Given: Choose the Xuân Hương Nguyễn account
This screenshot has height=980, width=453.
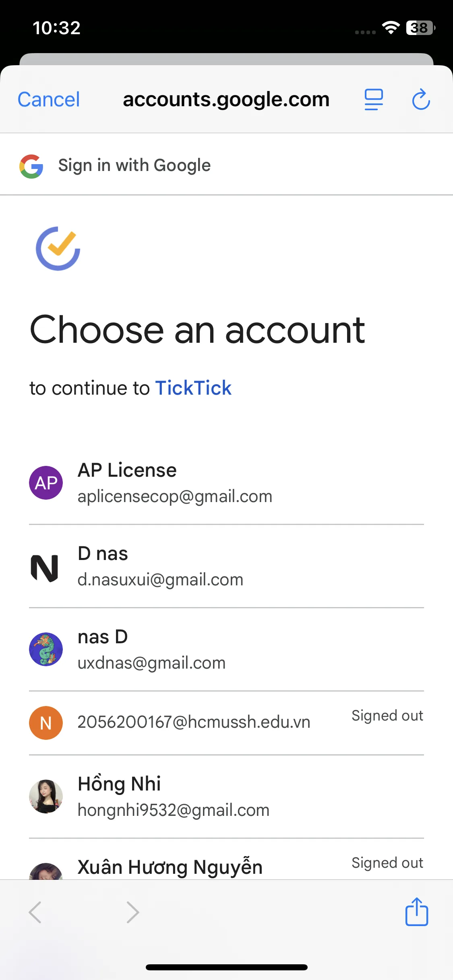Looking at the screenshot, I should pos(170,867).
